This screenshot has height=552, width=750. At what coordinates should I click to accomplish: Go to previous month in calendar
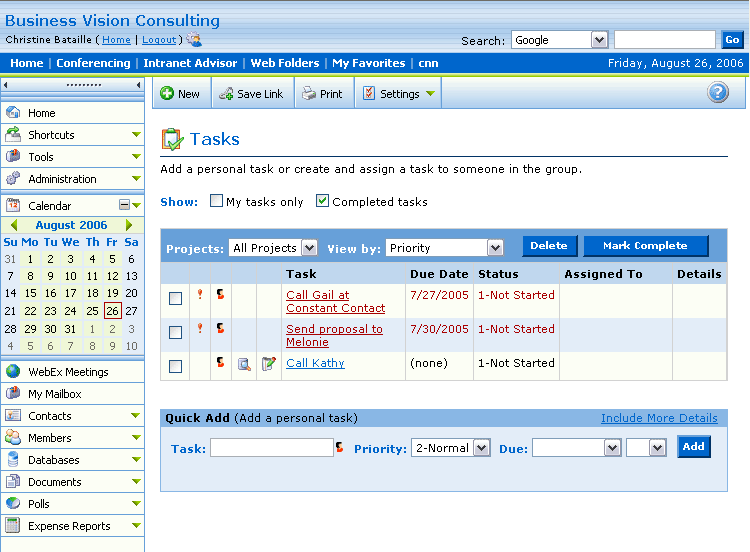coord(14,226)
